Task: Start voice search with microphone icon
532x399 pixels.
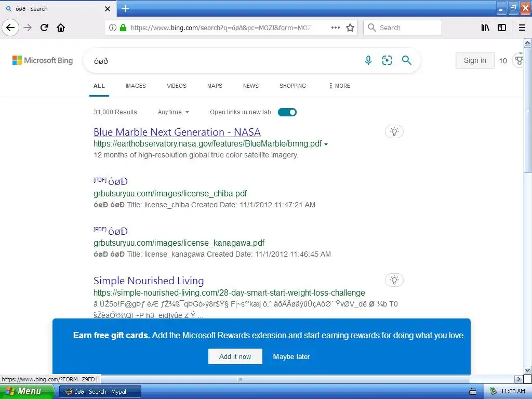Action: point(368,60)
